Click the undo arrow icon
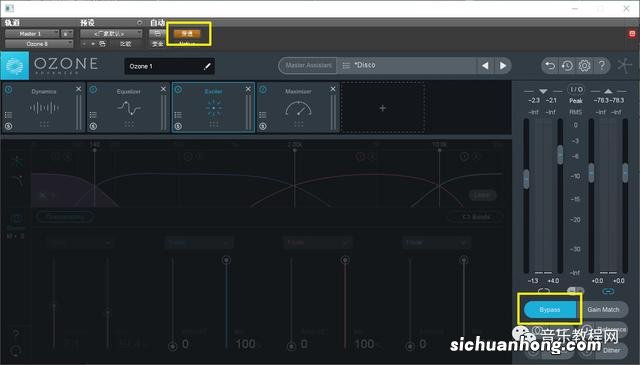The image size is (640, 365). tap(550, 65)
